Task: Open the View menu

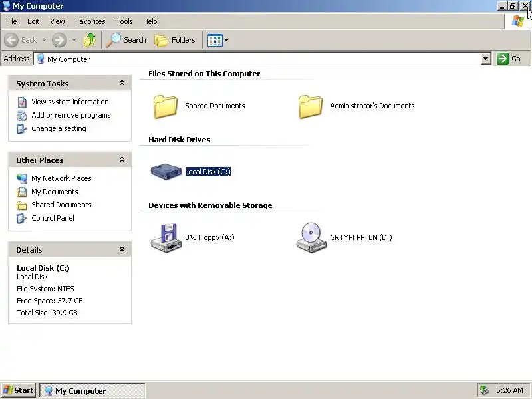Action: (x=57, y=21)
